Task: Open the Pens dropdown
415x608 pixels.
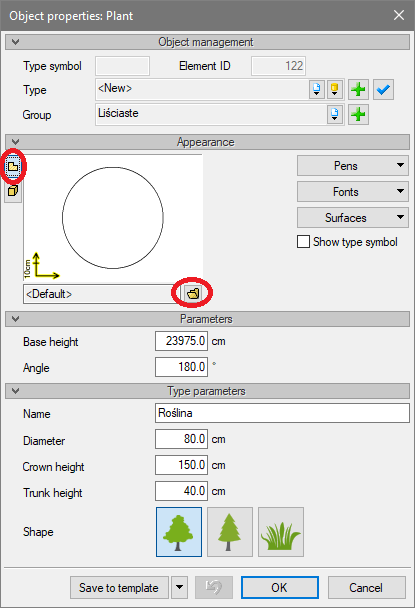Action: click(353, 166)
